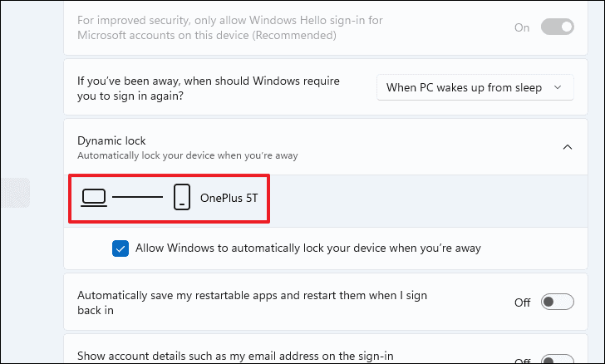Click the On label for Windows Hello setting
Image resolution: width=605 pixels, height=364 pixels.
click(x=522, y=27)
